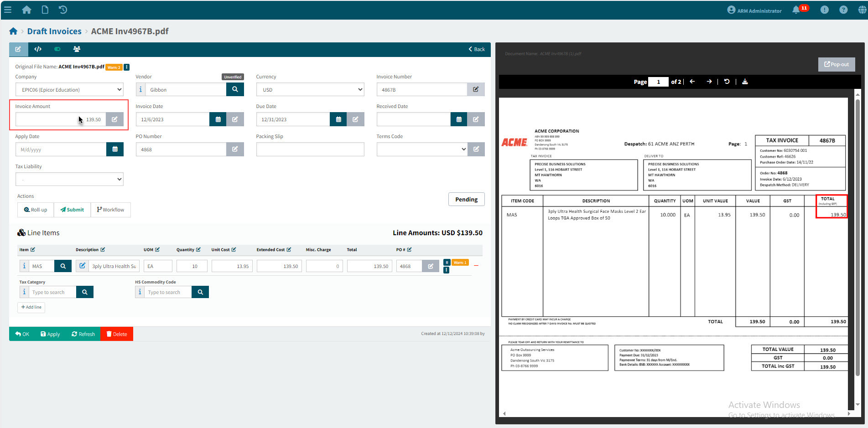Click the Apply Date calendar icon
The image size is (868, 428).
115,150
